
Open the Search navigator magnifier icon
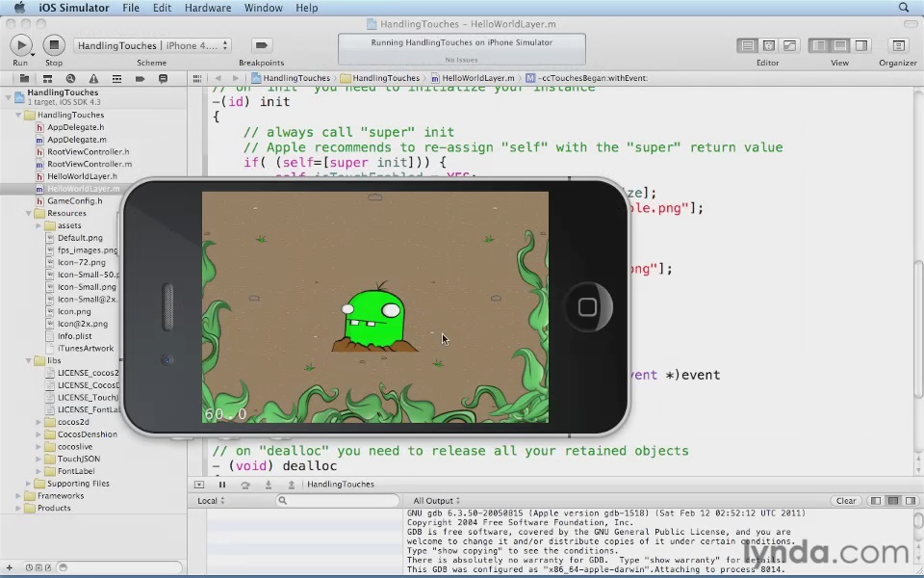pos(70,78)
